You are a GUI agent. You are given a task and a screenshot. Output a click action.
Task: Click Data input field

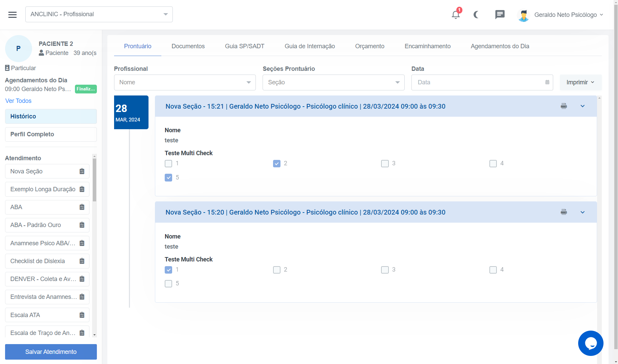[x=482, y=82]
